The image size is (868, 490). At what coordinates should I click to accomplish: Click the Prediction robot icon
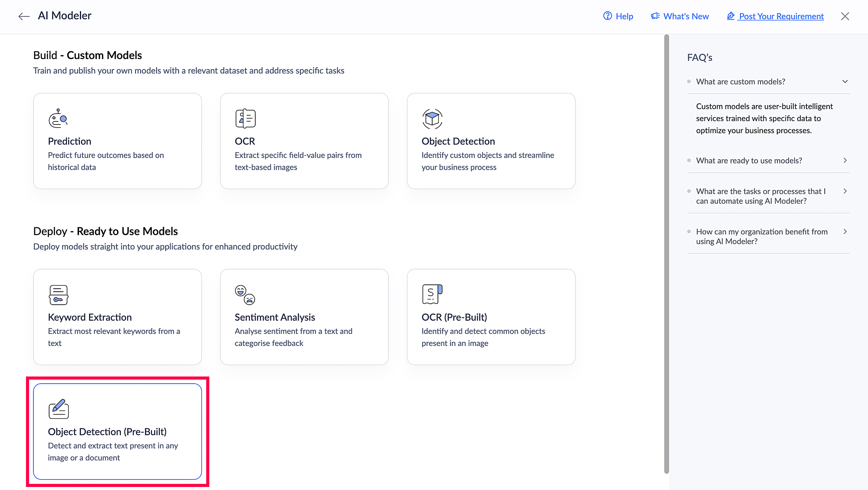coord(58,118)
